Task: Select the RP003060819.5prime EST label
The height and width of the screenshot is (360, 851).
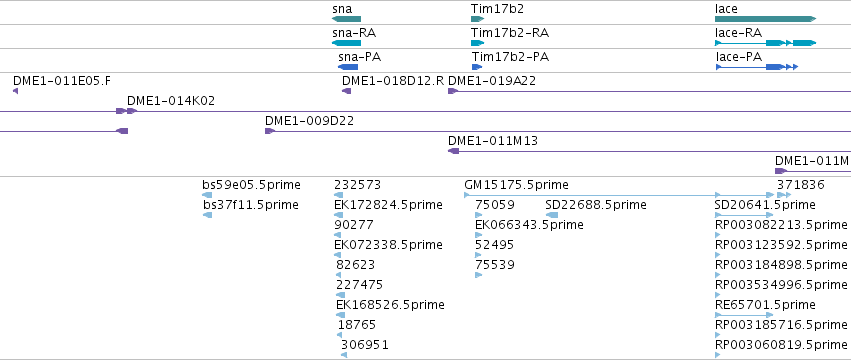Action: click(x=782, y=345)
